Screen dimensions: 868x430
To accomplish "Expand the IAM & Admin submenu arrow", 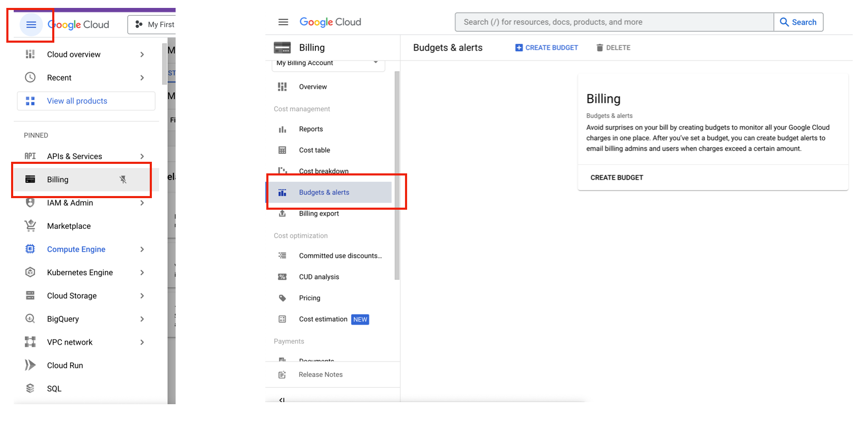I will (x=142, y=203).
